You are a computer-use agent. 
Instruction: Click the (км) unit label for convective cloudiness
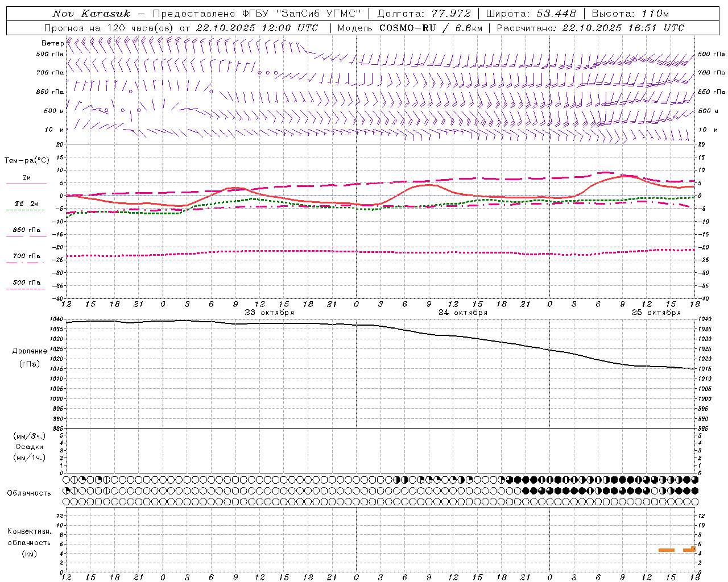click(30, 554)
